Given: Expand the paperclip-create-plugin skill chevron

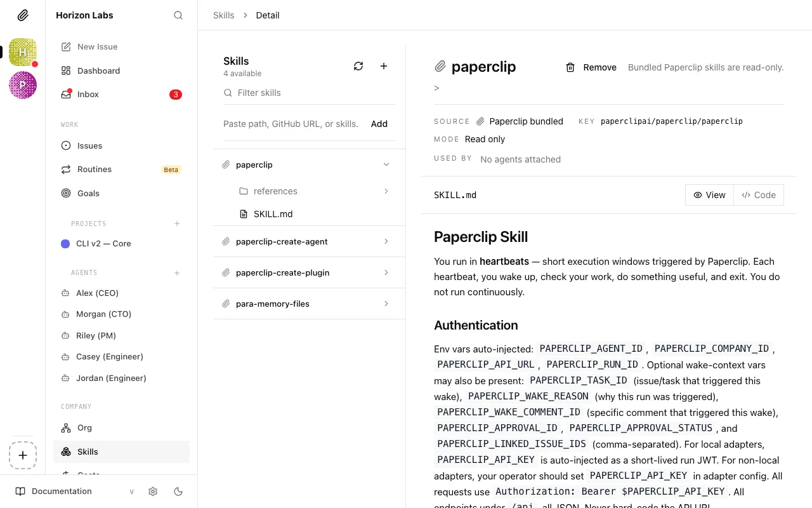Looking at the screenshot, I should pyautogui.click(x=386, y=273).
